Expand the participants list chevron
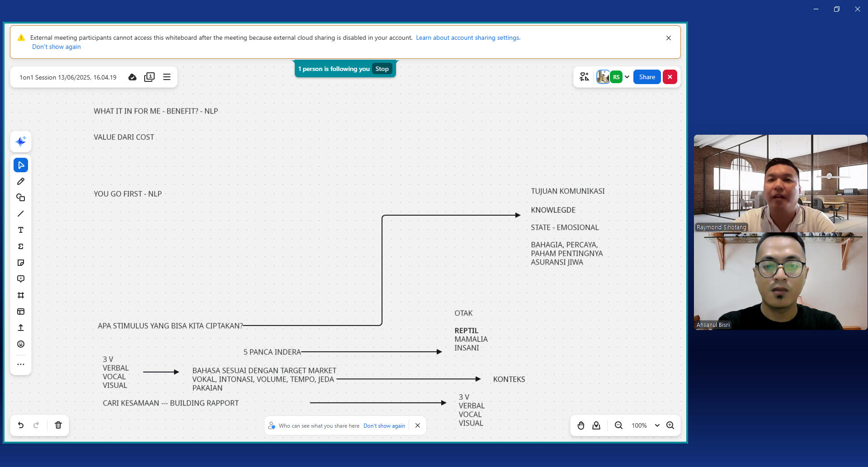The image size is (868, 467). (627, 77)
